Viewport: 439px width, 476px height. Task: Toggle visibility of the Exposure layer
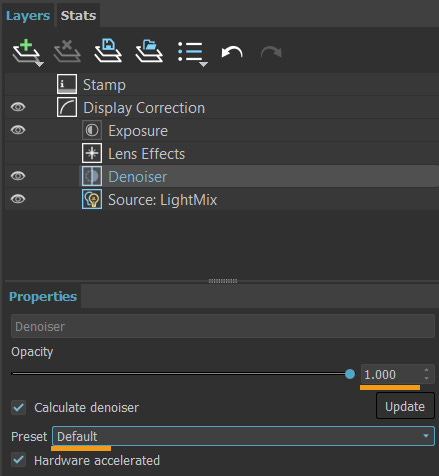(18, 130)
